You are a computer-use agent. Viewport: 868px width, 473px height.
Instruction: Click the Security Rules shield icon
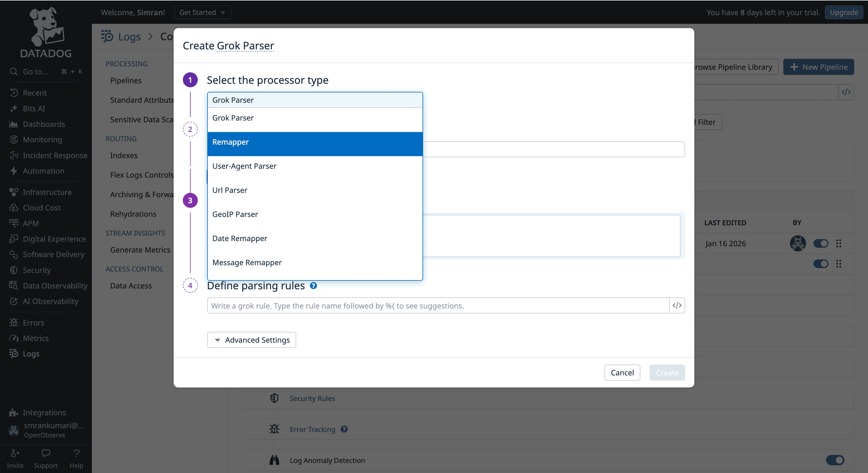point(274,398)
